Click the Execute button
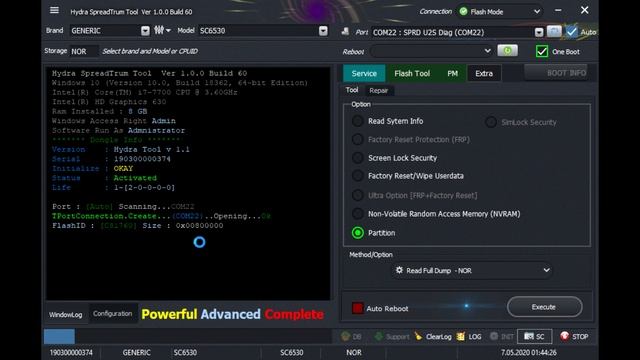 [x=544, y=307]
